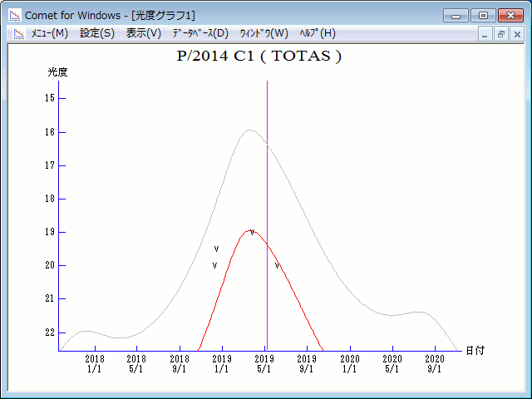Screen dimensions: 532x399
Task: Open the ヘルプ(H) help menu
Action: 317,33
